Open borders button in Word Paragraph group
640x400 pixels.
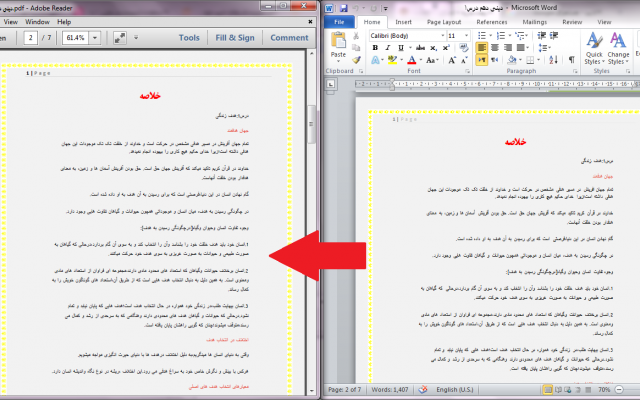(532, 60)
